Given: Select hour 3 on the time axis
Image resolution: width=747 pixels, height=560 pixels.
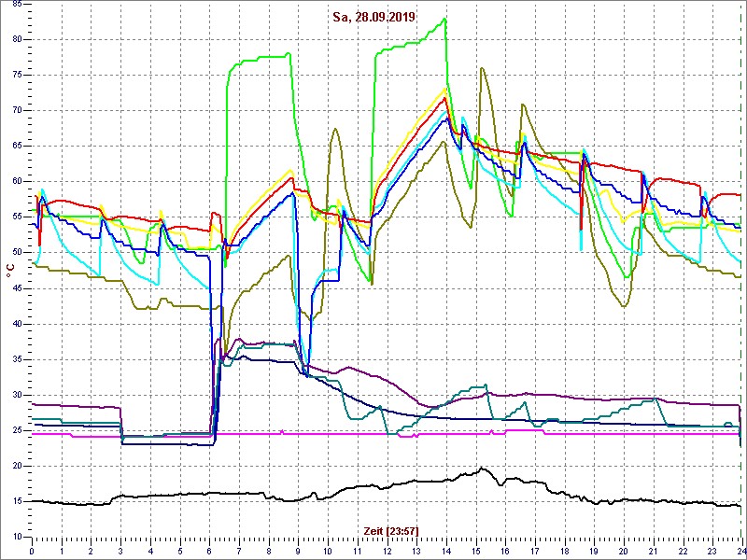Looking at the screenshot, I should tap(121, 551).
